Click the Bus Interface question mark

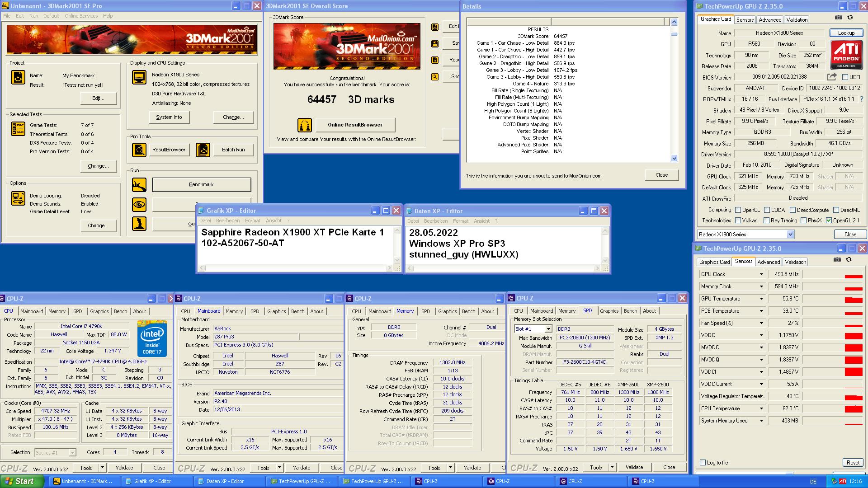click(861, 99)
